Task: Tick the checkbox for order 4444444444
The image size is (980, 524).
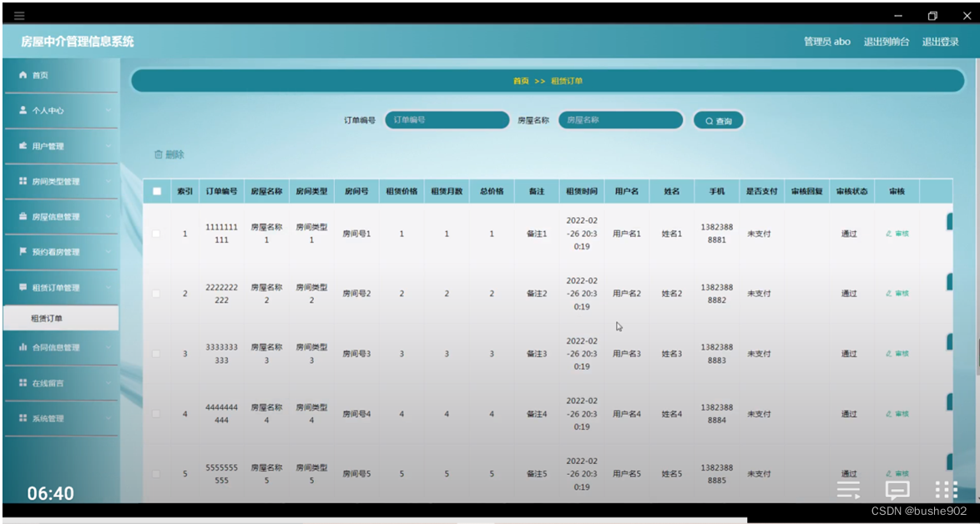Action: pos(156,414)
